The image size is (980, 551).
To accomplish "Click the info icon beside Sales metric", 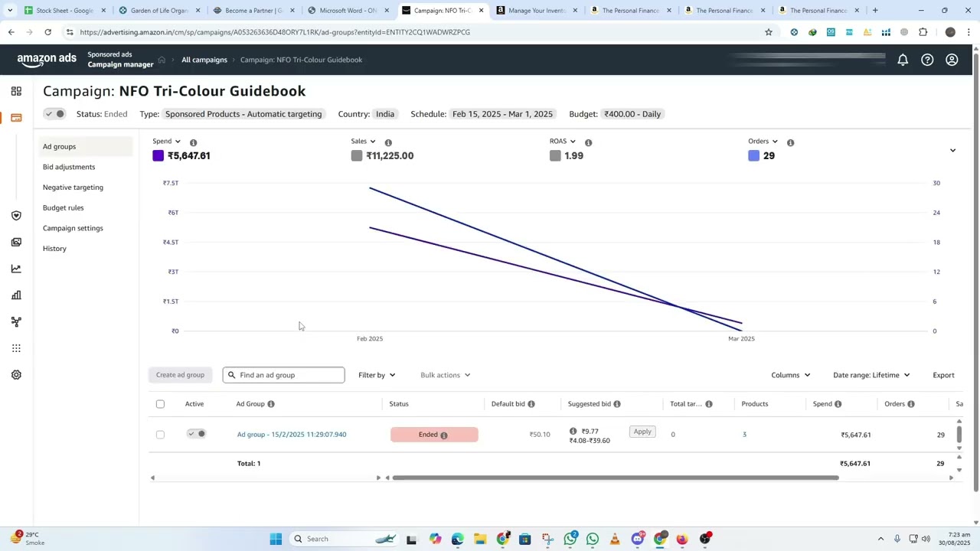I will tap(388, 142).
